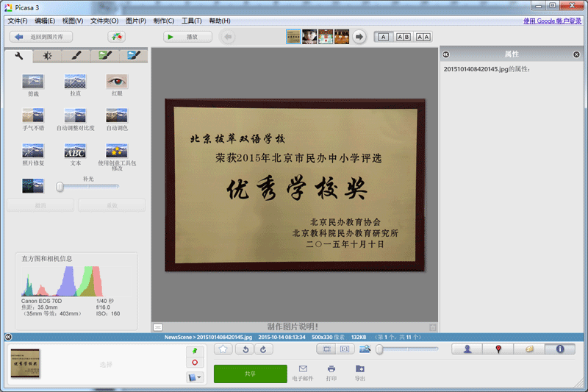
Task: Open the 视图(V) menu
Action: coord(73,21)
